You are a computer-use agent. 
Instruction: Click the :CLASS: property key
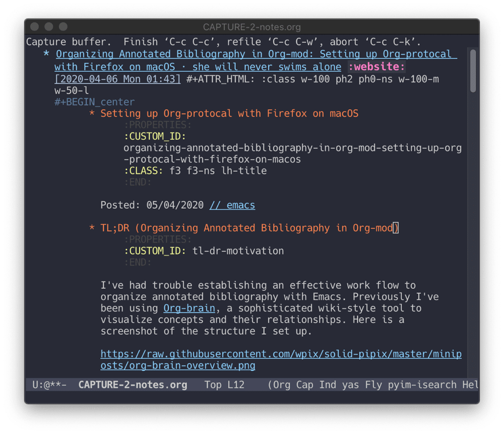(x=143, y=171)
